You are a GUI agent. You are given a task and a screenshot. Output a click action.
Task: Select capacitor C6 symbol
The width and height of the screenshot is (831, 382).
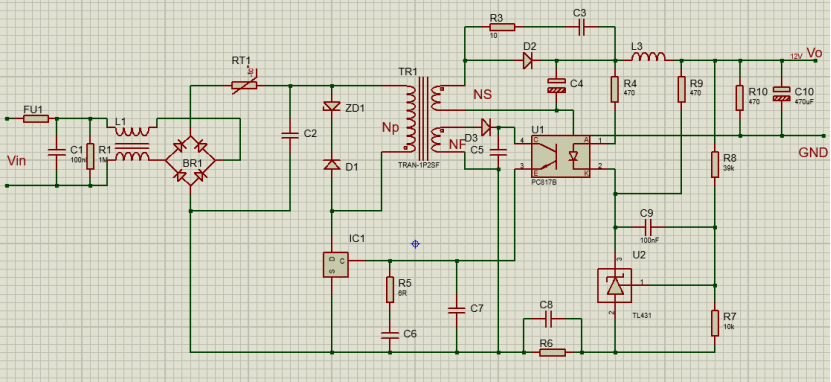coord(390,334)
